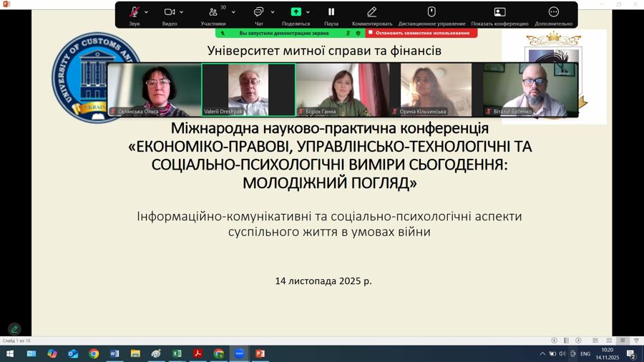
Task: Open the Чат chat window
Action: point(258,13)
